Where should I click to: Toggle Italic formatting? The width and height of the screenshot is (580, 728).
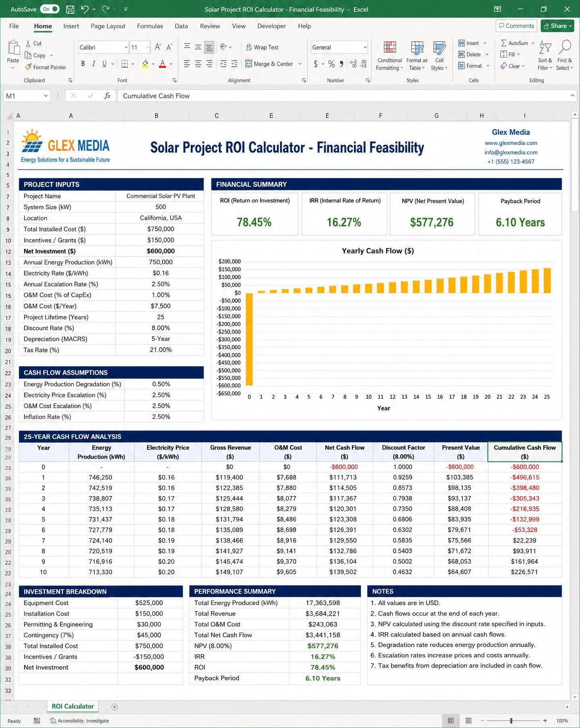pos(93,64)
